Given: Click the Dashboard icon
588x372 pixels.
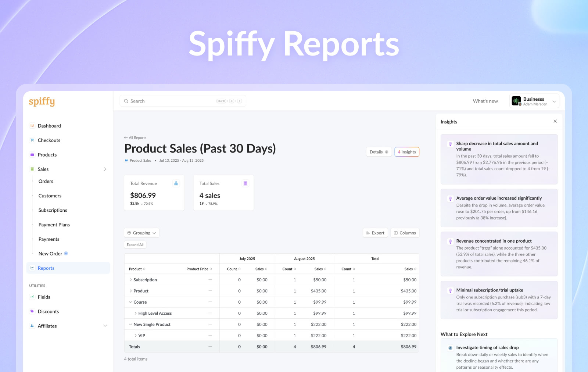Looking at the screenshot, I should [x=32, y=126].
